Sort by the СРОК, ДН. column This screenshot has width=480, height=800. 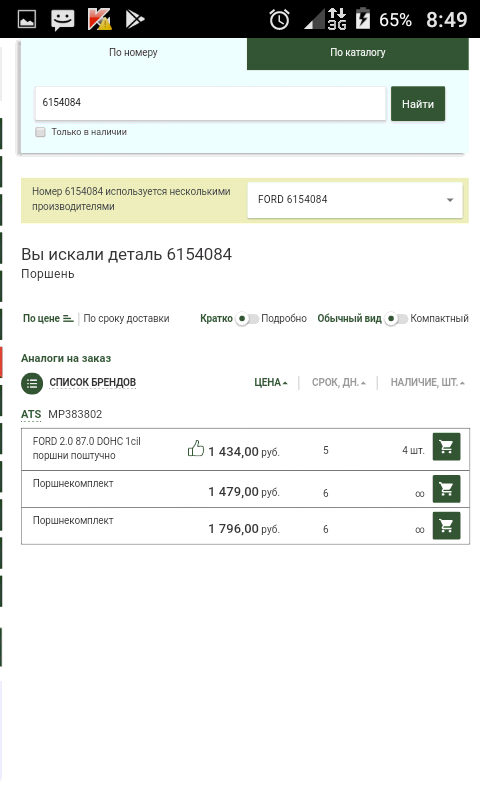point(339,383)
